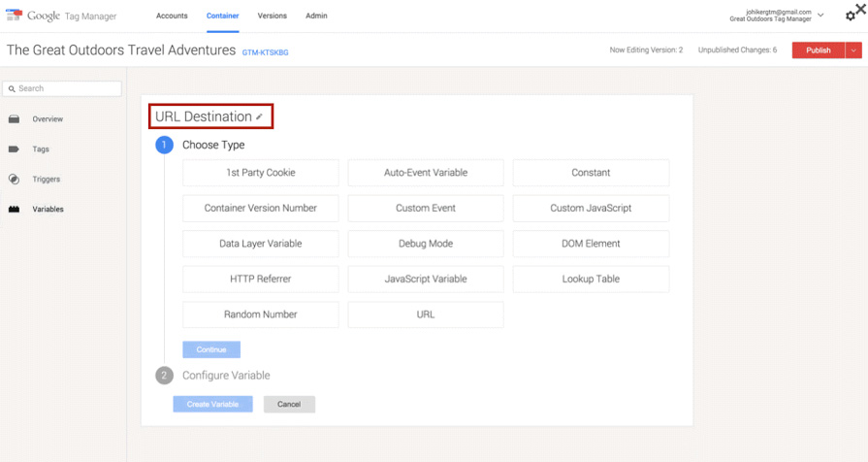Click the Variables brick icon in sidebar
Viewport: 868px width, 462px height.
tap(14, 209)
